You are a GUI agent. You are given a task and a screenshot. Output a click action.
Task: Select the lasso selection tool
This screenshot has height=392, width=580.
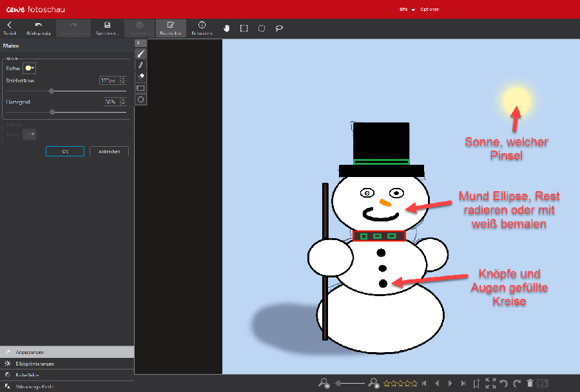(280, 28)
